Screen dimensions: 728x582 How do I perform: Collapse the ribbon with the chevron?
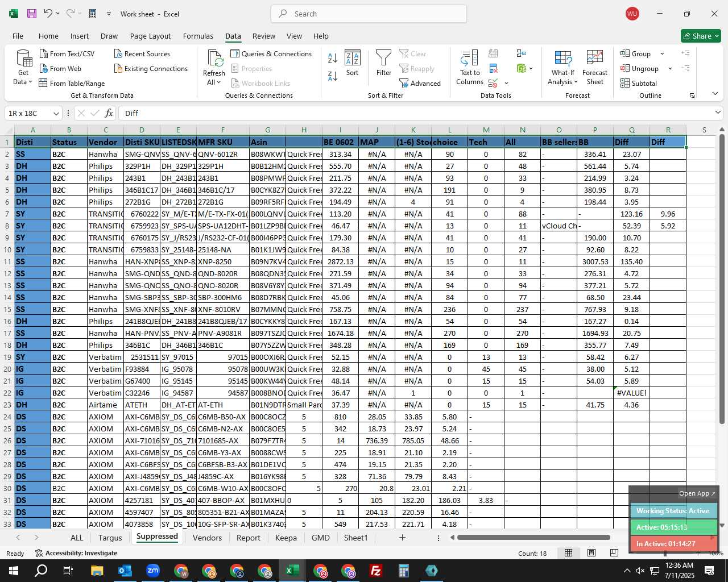click(x=715, y=94)
